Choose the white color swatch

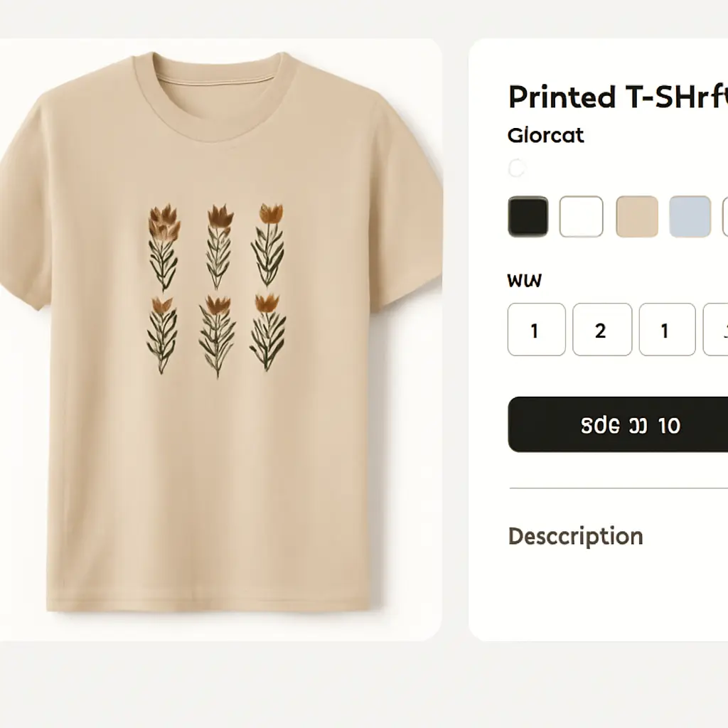(581, 217)
